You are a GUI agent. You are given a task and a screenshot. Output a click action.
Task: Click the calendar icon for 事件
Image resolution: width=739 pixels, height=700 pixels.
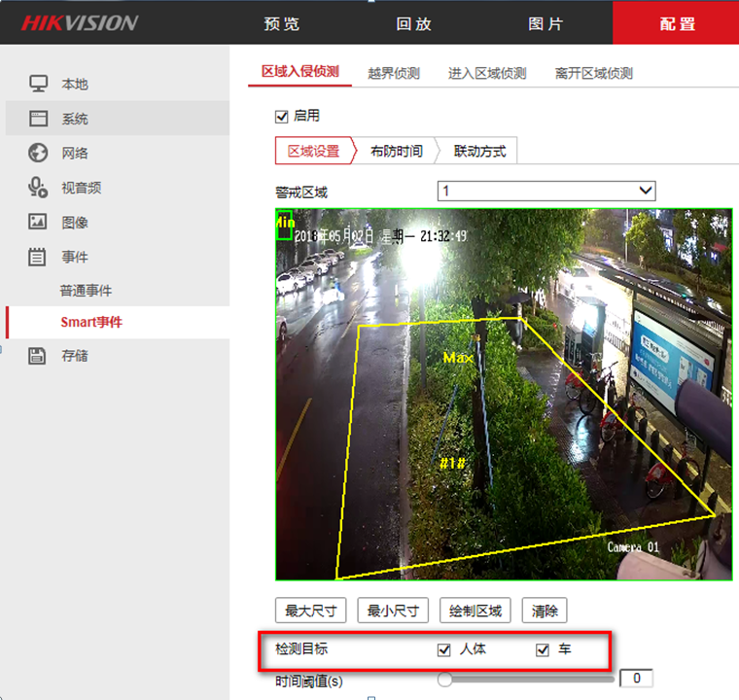pos(38,257)
